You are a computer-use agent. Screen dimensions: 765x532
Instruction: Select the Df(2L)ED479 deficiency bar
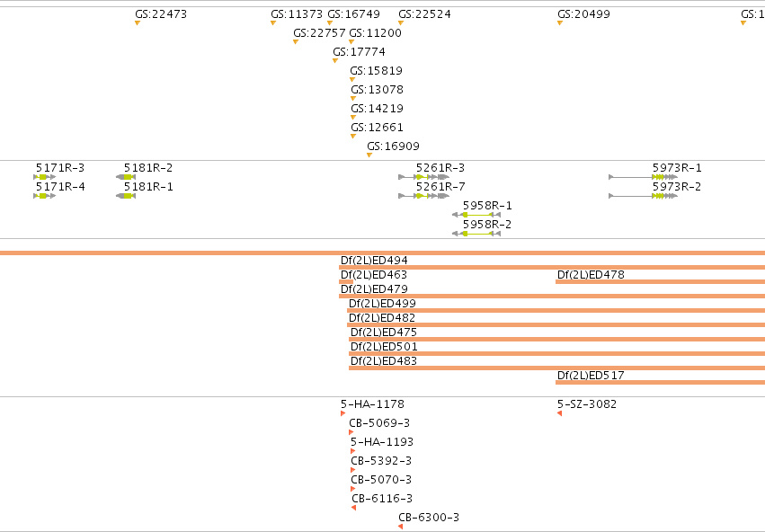pyautogui.click(x=552, y=296)
